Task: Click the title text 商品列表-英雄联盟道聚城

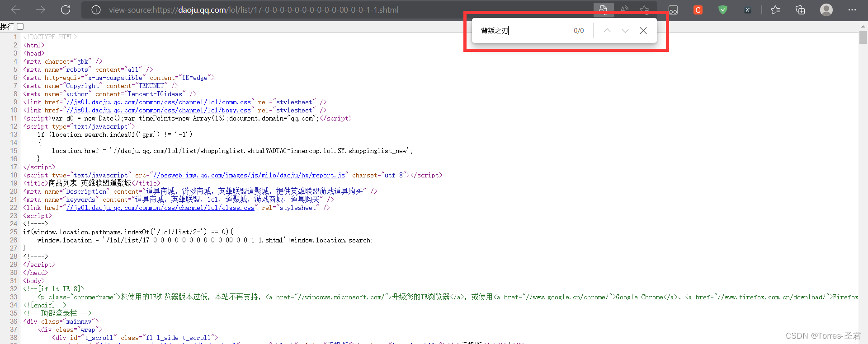Action: click(x=90, y=183)
